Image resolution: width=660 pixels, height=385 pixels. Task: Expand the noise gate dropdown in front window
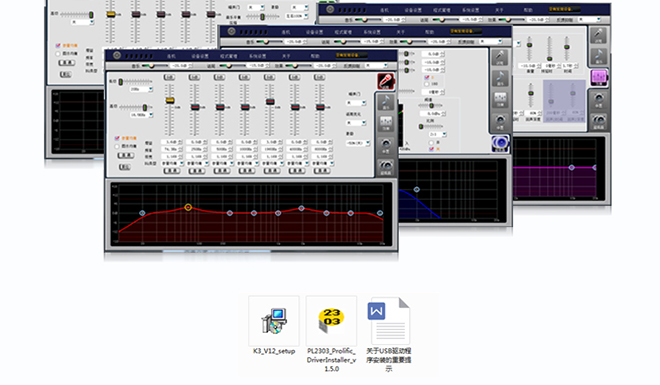point(356,103)
